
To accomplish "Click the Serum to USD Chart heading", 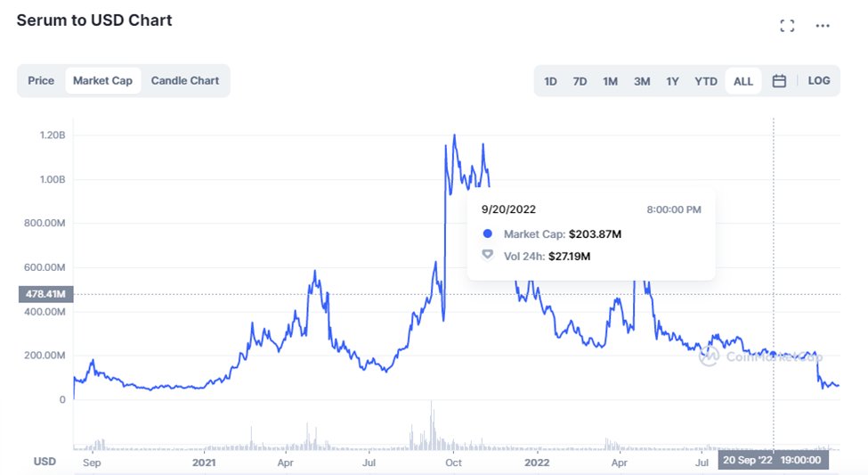I will point(94,20).
